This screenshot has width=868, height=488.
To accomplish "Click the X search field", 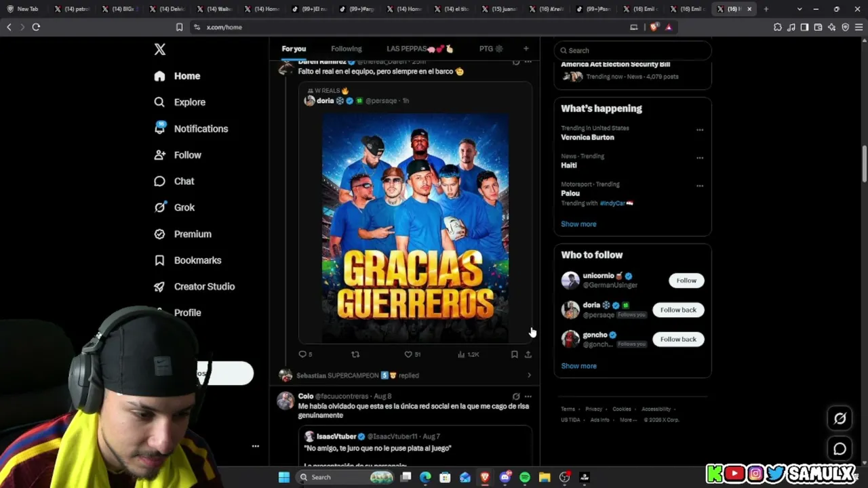I will pyautogui.click(x=633, y=50).
